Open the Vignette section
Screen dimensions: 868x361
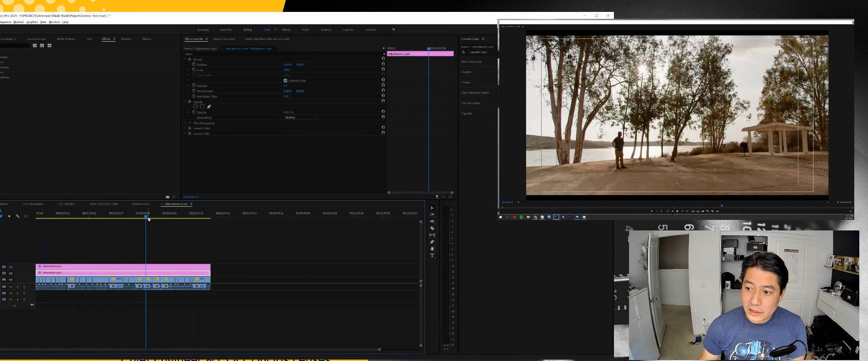pyautogui.click(x=467, y=113)
